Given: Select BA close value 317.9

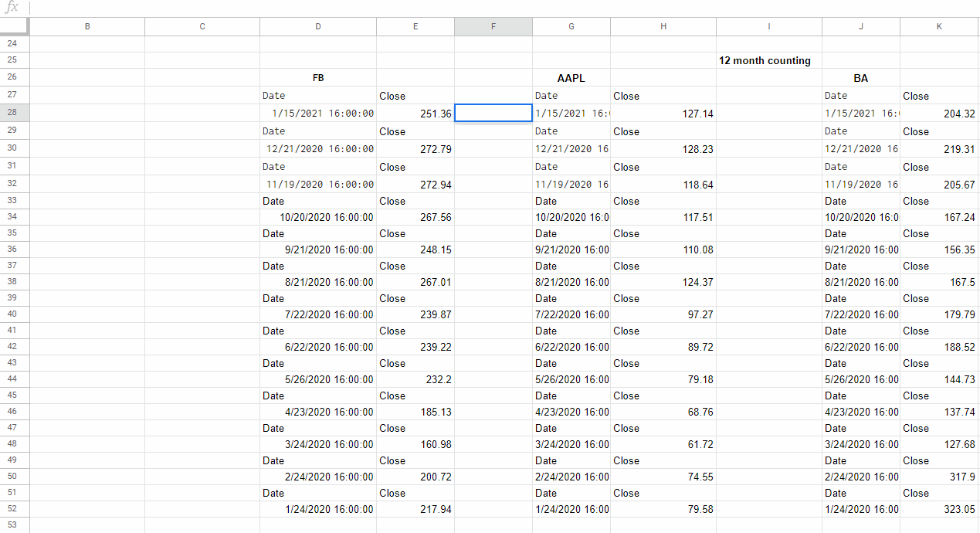Looking at the screenshot, I should click(x=939, y=477).
